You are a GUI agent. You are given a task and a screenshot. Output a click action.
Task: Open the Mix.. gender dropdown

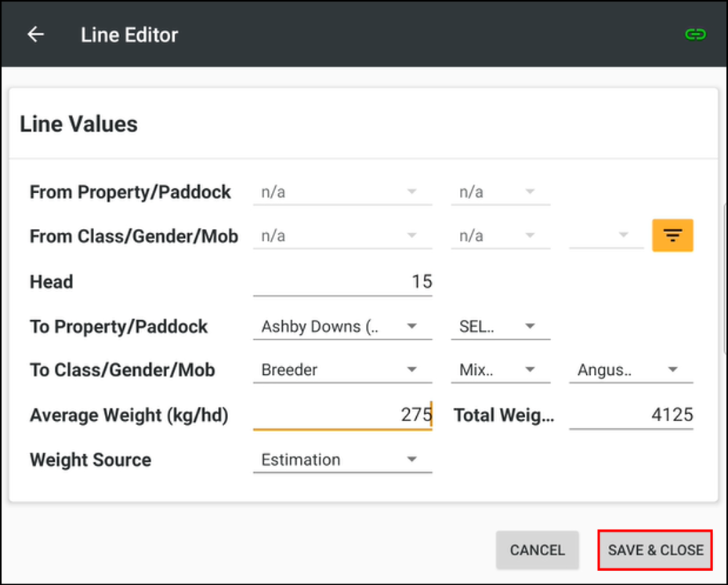(500, 370)
